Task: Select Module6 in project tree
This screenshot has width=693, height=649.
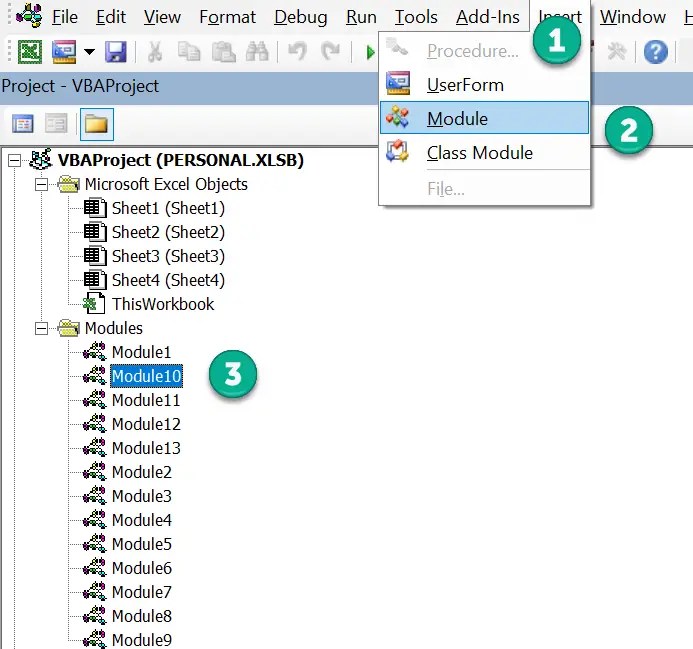Action: point(141,568)
